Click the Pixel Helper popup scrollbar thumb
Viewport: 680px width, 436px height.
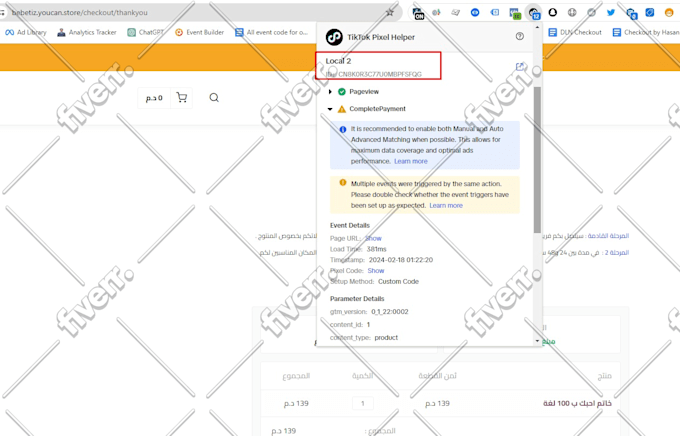point(537,160)
